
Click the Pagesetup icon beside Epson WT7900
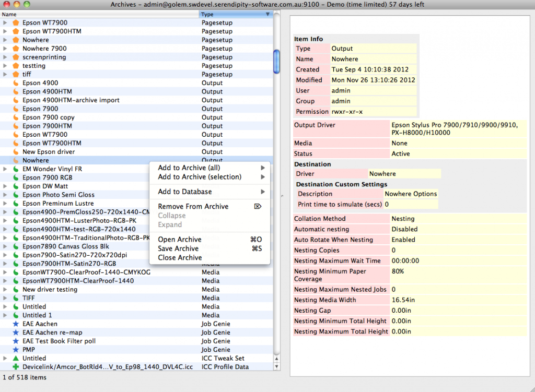pyautogui.click(x=16, y=22)
